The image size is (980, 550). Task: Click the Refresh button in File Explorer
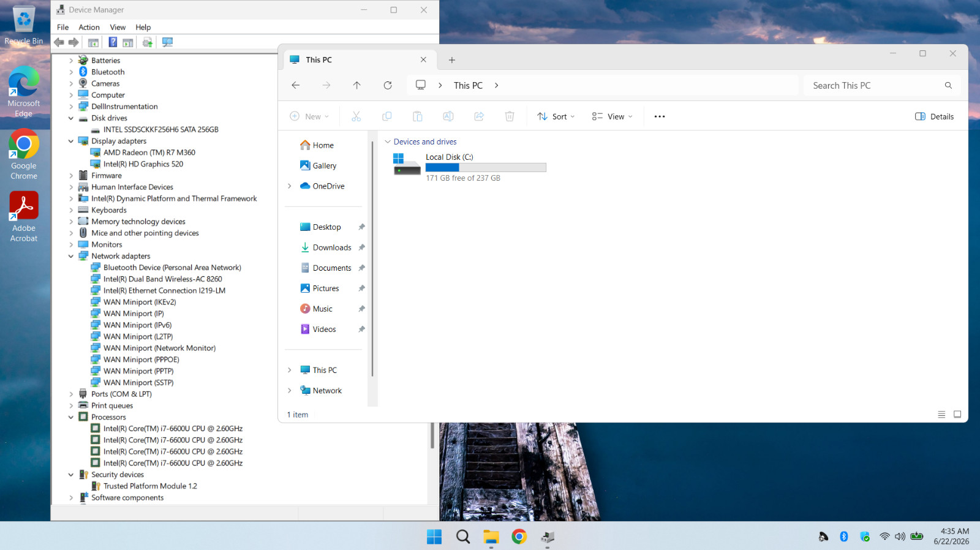[388, 85]
